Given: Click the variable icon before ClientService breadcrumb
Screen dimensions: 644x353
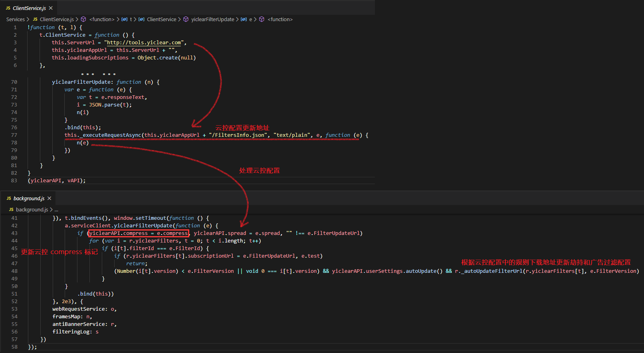Looking at the screenshot, I should pos(141,19).
